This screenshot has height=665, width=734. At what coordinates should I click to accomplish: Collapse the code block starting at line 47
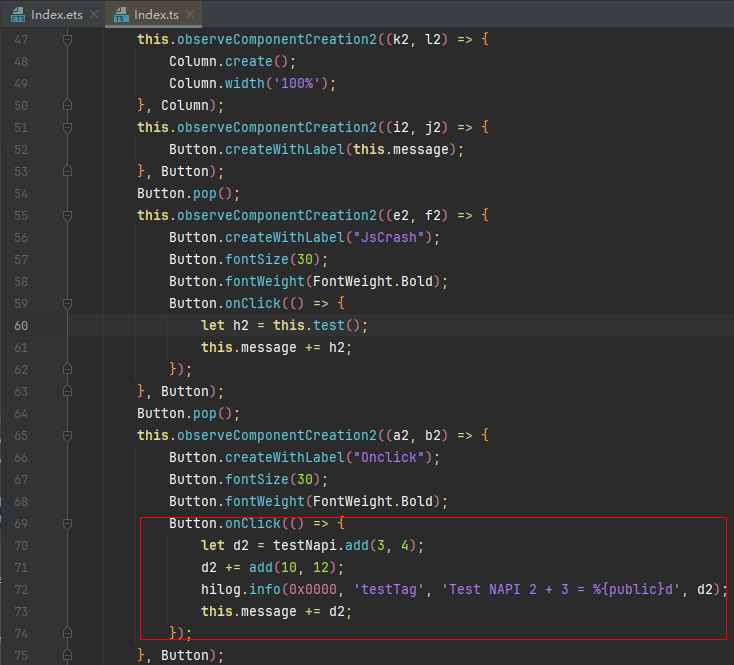point(67,39)
